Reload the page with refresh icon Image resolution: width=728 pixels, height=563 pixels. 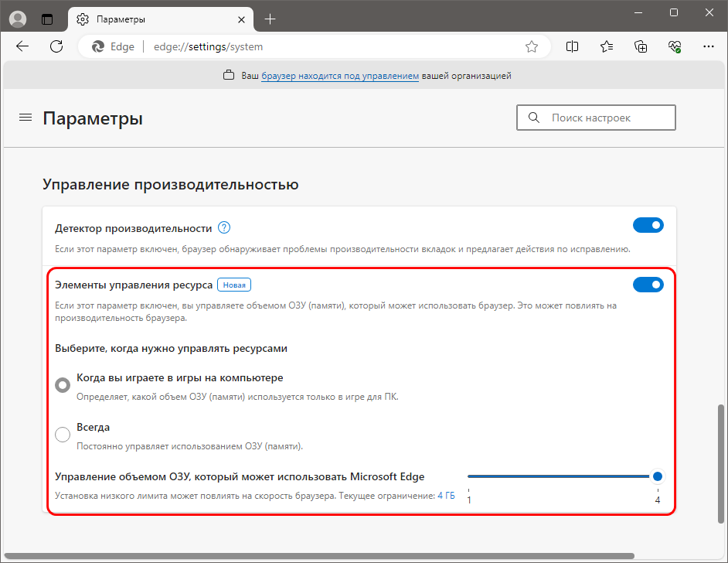pos(56,46)
